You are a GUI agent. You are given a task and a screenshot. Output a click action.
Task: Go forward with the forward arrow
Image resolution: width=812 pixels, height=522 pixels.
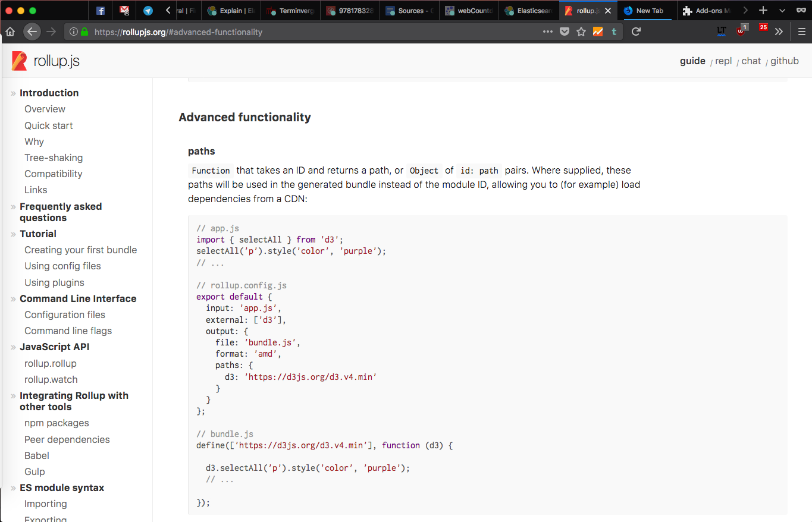tap(52, 32)
